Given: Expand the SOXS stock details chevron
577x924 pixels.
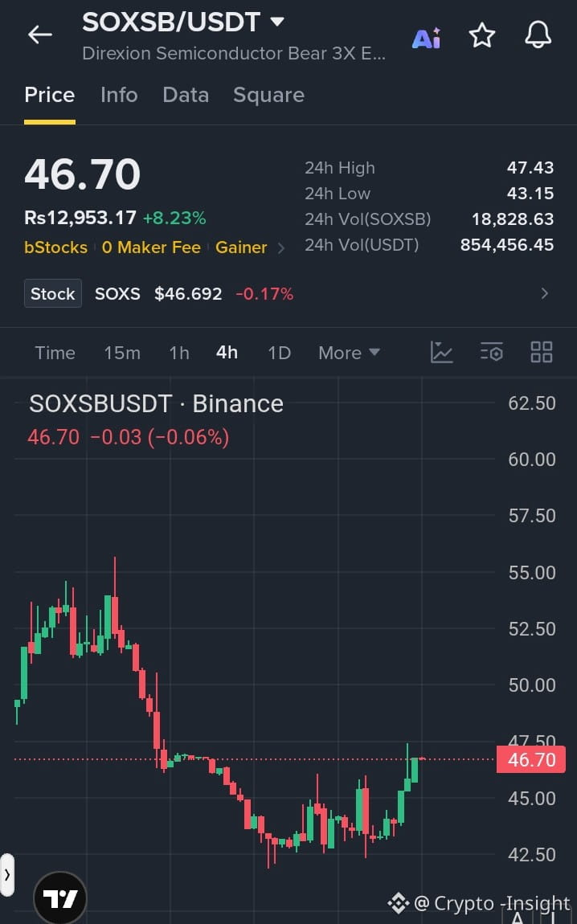Looking at the screenshot, I should pos(545,293).
